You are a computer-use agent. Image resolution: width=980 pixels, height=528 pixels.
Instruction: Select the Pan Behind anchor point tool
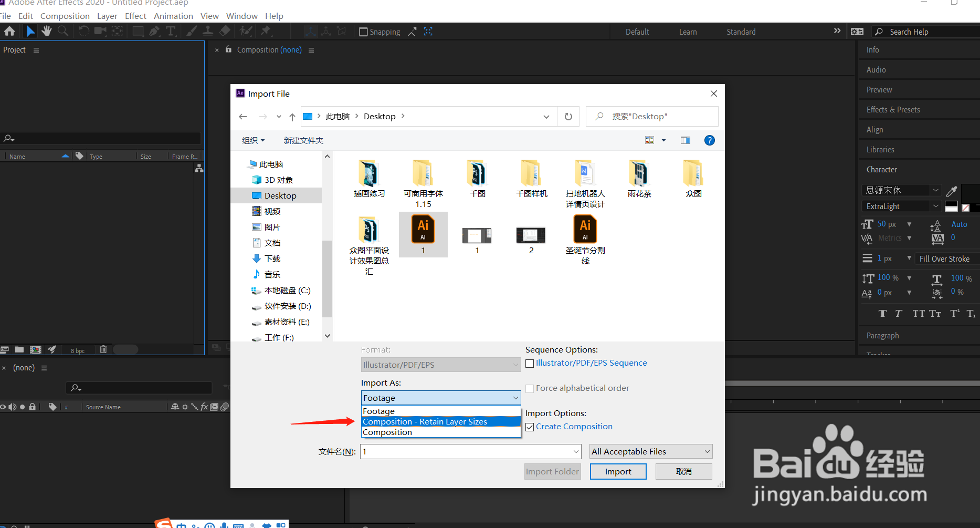[x=117, y=32]
